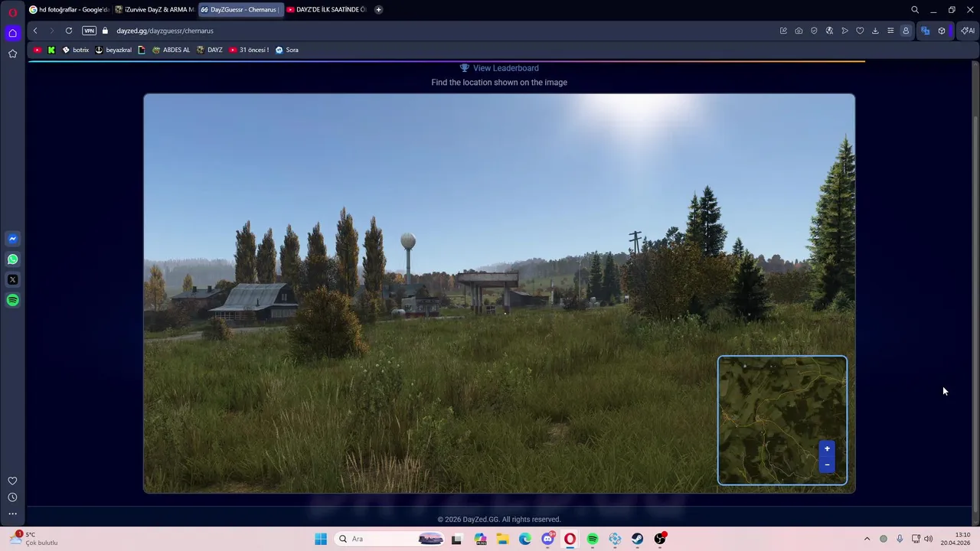This screenshot has height=551, width=980.
Task: Add page to bookmarks heart icon
Action: (860, 31)
